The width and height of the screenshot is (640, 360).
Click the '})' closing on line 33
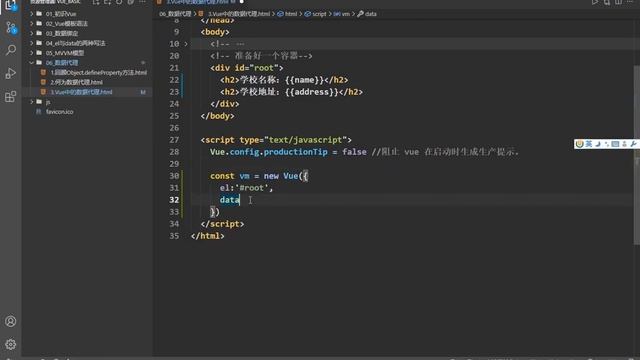(x=215, y=212)
